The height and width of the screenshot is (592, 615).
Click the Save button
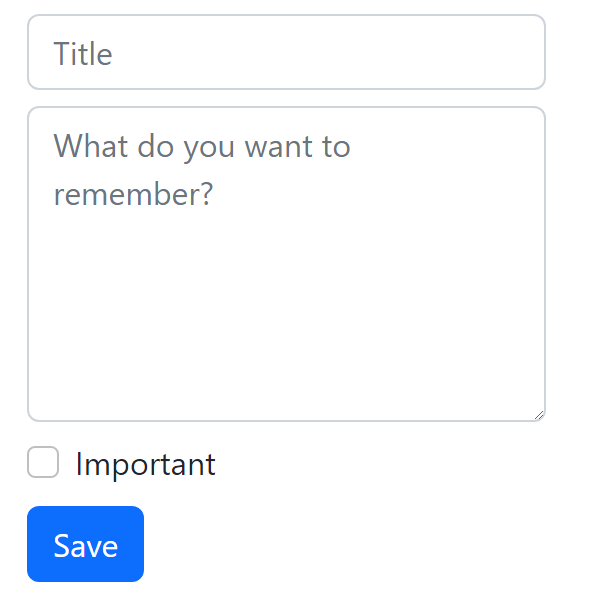[x=85, y=544]
